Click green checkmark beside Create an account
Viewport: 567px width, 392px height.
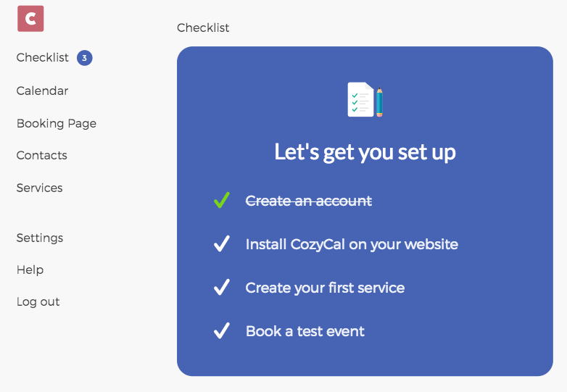point(222,201)
